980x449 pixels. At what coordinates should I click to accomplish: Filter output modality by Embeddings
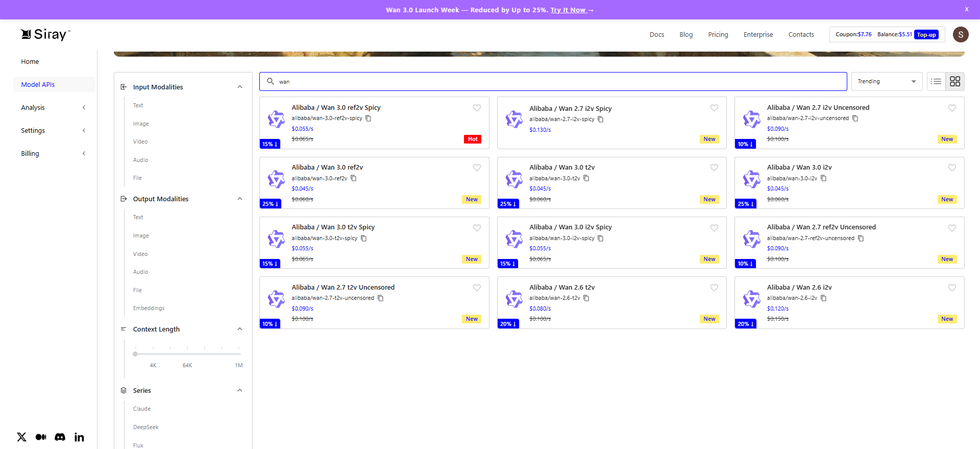(x=149, y=308)
